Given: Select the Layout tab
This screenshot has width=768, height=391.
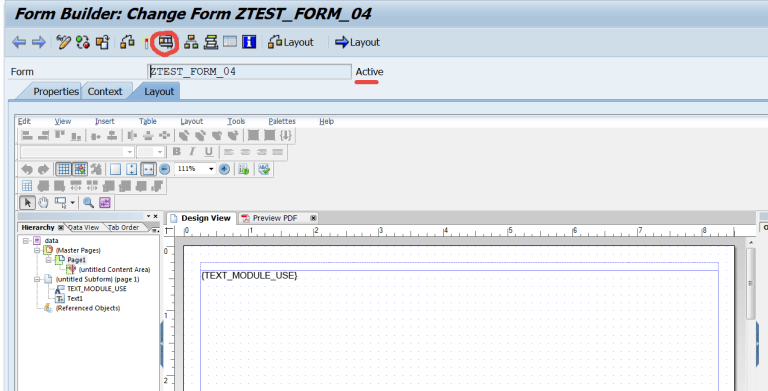Looking at the screenshot, I should [159, 92].
